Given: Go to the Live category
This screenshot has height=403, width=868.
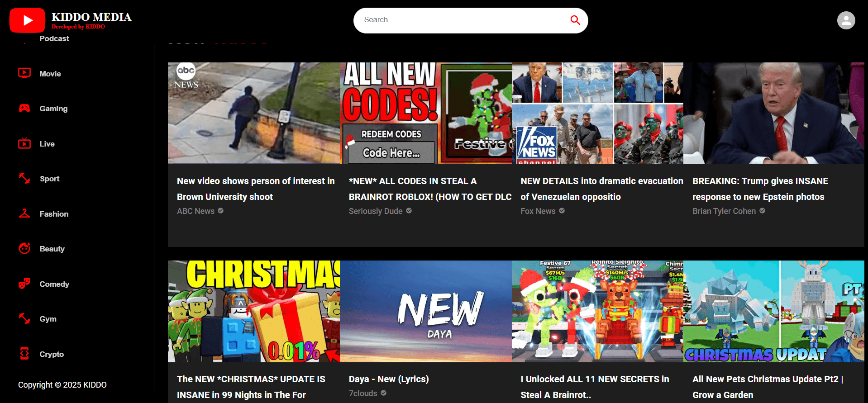Looking at the screenshot, I should [x=47, y=144].
